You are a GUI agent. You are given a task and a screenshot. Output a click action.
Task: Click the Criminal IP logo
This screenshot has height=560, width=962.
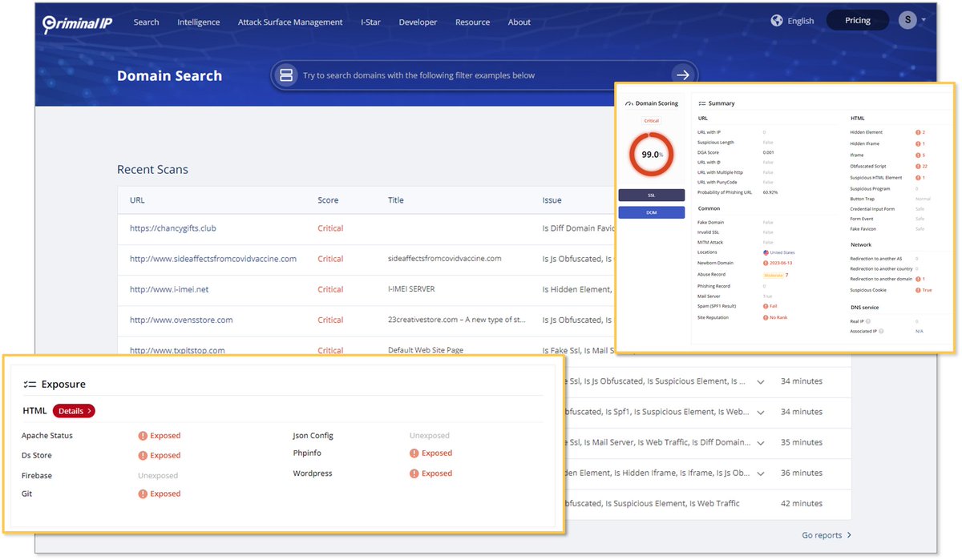[x=78, y=22]
